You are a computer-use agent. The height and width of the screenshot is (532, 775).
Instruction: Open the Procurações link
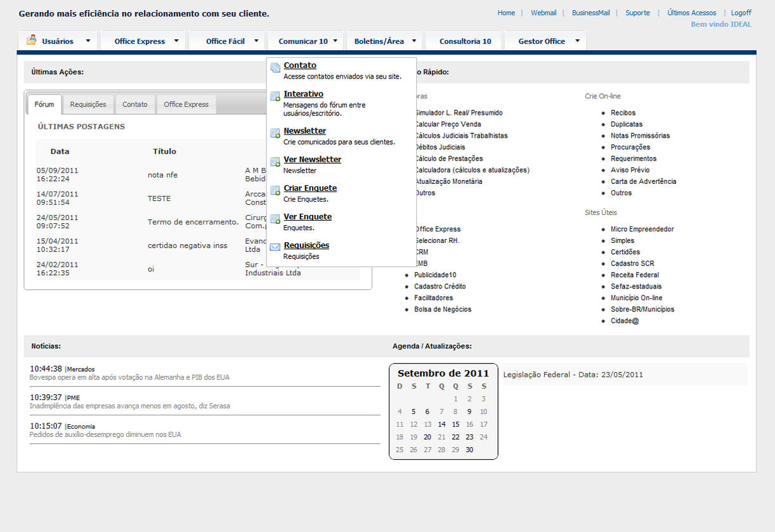click(630, 147)
